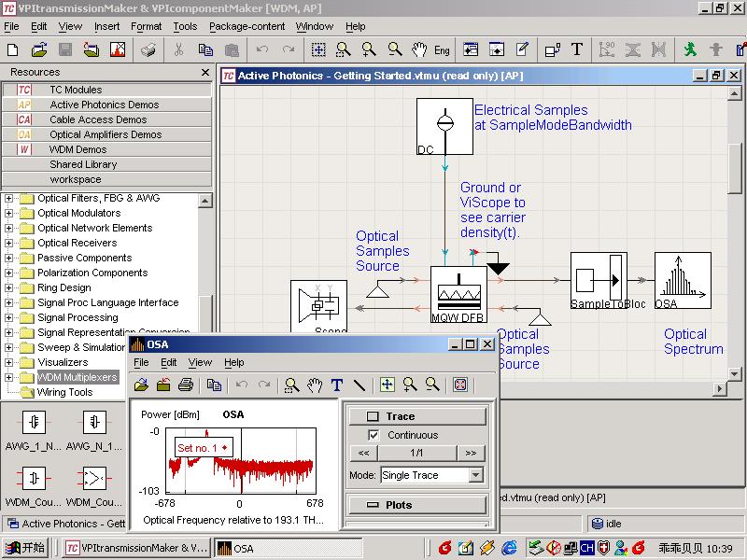
Task: Click the Print icon in main toolbar
Action: pos(148,49)
